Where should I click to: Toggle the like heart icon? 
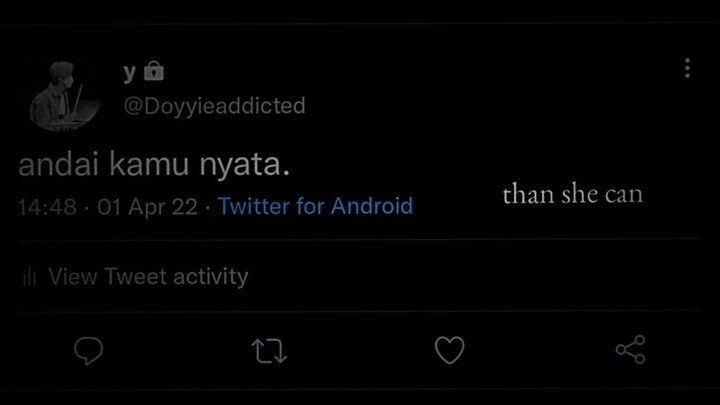(x=449, y=350)
